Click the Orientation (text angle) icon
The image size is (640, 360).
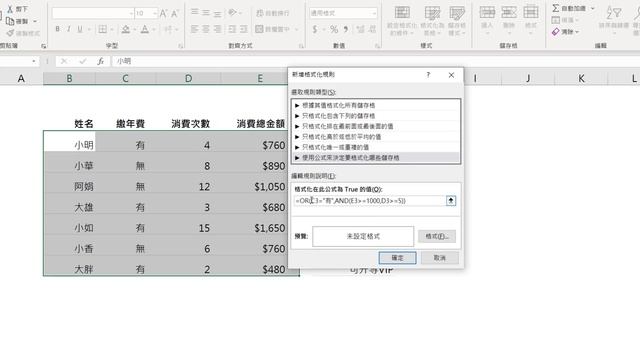[x=232, y=13]
